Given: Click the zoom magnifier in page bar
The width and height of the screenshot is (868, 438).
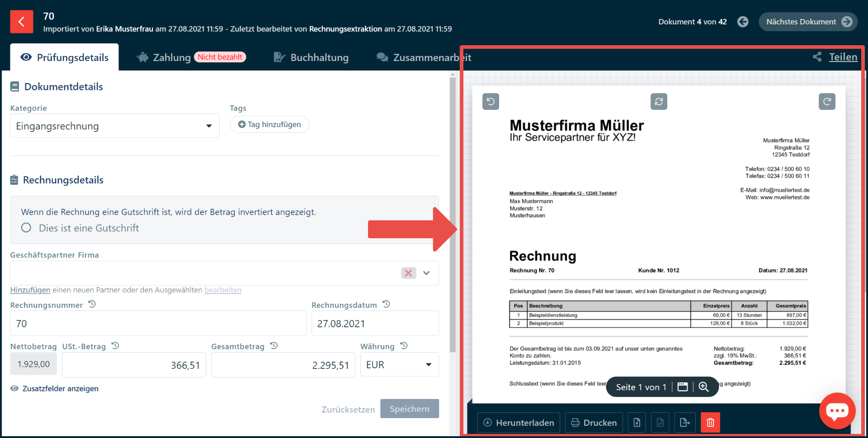Looking at the screenshot, I should tap(703, 387).
